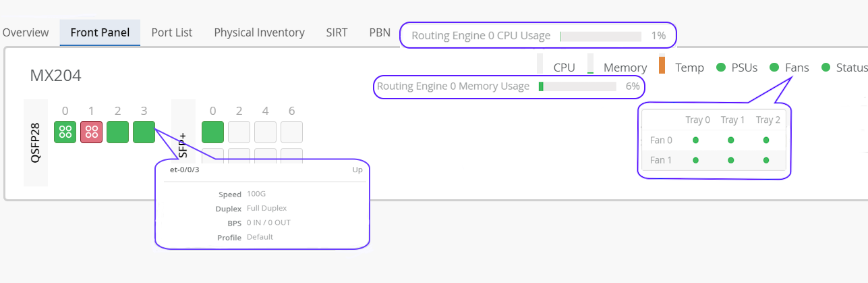Screen dimensions: 868x283
Task: Click QSFP28 port 2 on the panel
Action: [117, 132]
